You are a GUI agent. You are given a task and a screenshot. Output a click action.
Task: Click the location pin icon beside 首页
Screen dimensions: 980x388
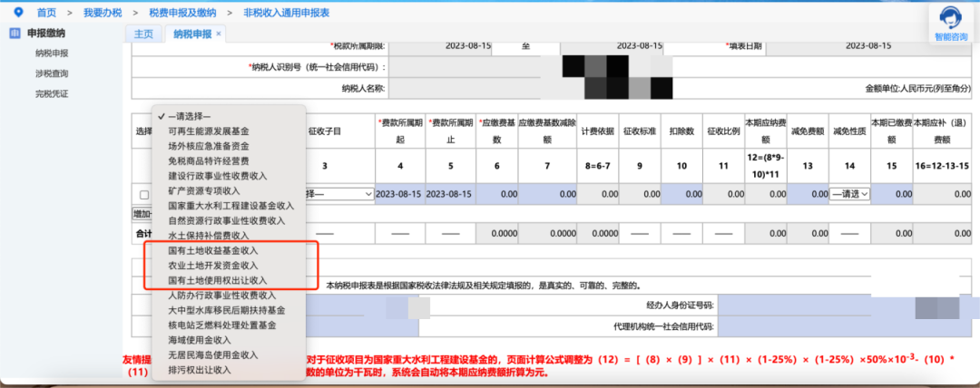tap(18, 13)
